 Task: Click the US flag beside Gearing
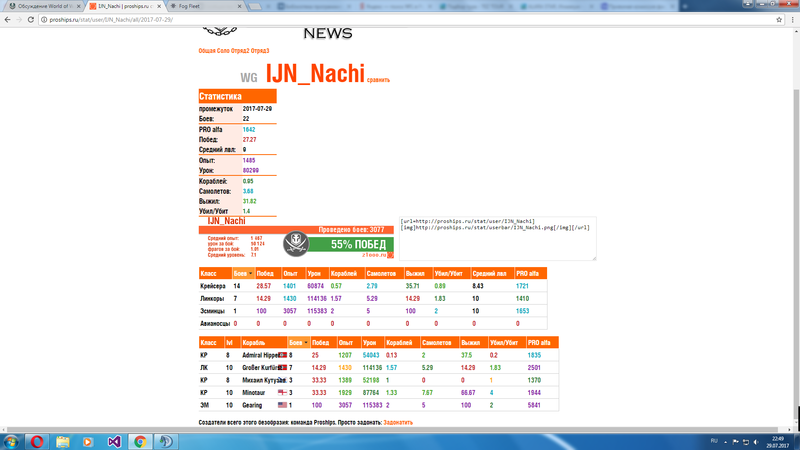tap(282, 405)
